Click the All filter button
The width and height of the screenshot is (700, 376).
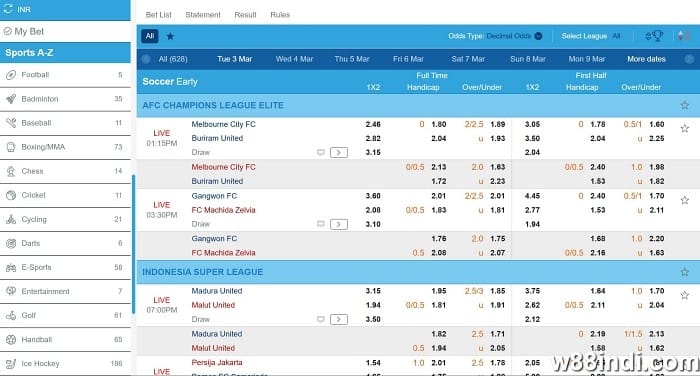tap(150, 36)
